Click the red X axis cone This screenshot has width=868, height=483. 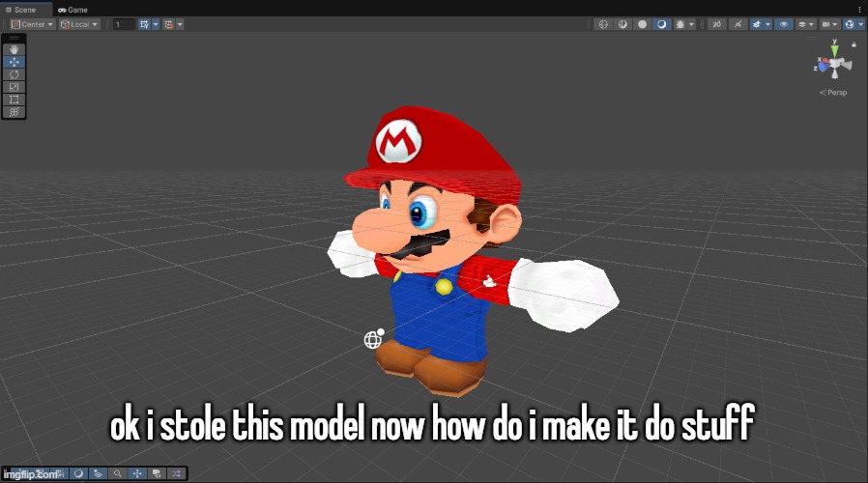coord(824,62)
